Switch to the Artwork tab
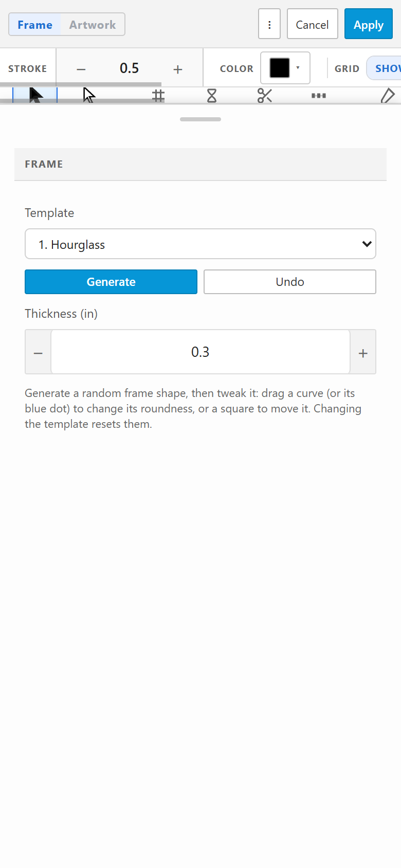Viewport: 401px width, 868px height. [93, 25]
